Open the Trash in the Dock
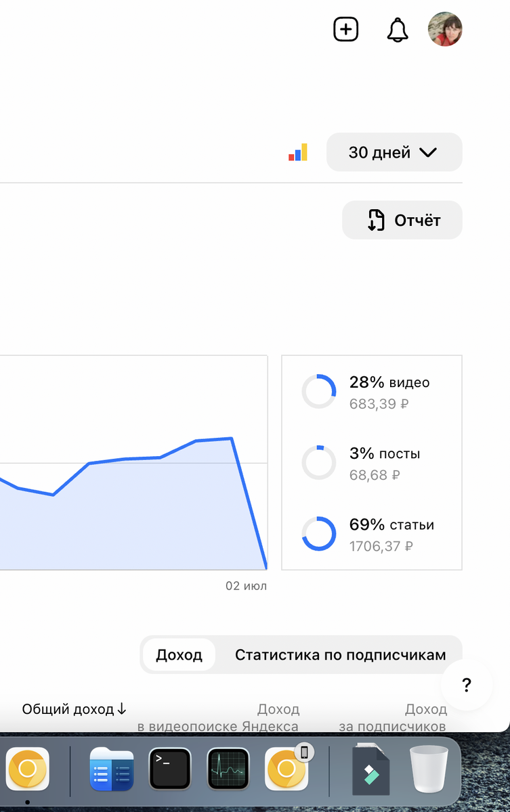This screenshot has height=812, width=510. click(429, 770)
